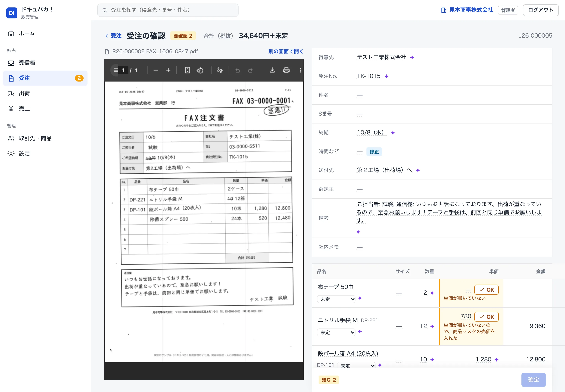Open 設定 in sidebar
This screenshot has width=565, height=392.
coord(45,154)
